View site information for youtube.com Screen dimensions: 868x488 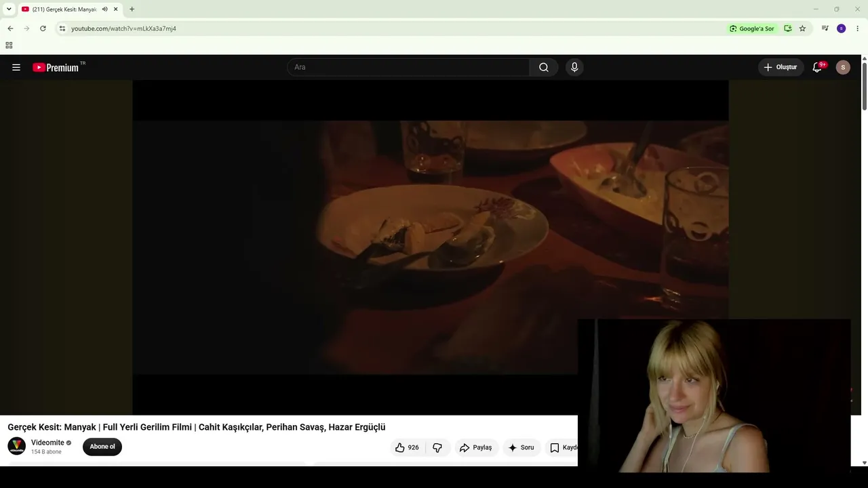pyautogui.click(x=62, y=28)
